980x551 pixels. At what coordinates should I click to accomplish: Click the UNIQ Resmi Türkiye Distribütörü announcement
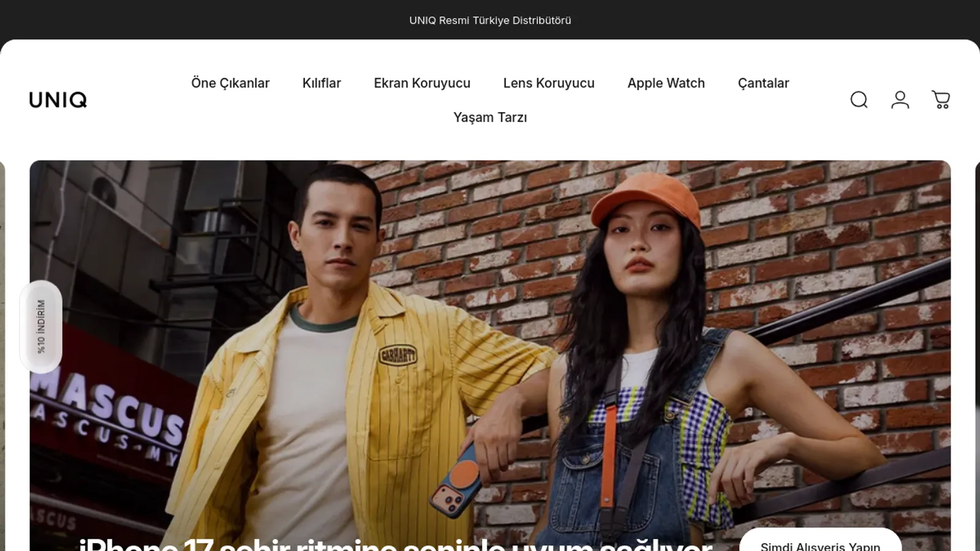tap(490, 20)
